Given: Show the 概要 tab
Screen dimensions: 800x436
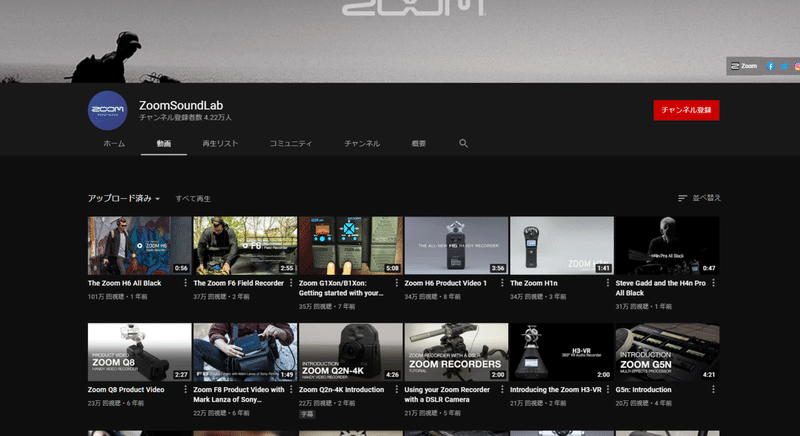Looking at the screenshot, I should pyautogui.click(x=419, y=144).
